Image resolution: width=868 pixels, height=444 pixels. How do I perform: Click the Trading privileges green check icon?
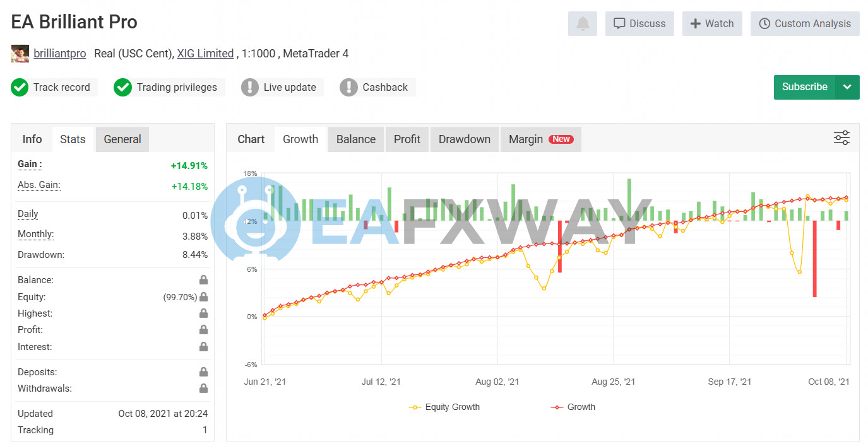click(122, 88)
